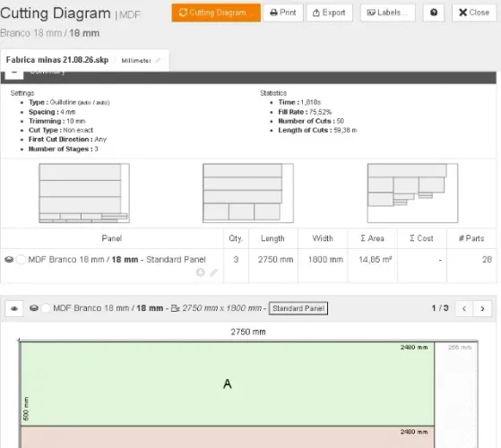Go to previous sheet with left chevron
Screen dimensions: 501x448
click(464, 308)
